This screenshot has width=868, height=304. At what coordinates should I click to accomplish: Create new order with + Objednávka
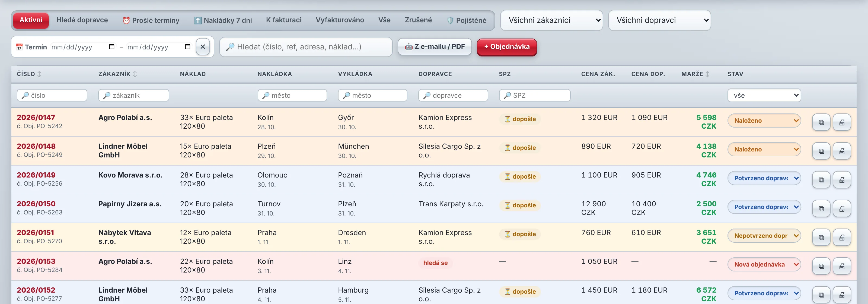tap(506, 47)
